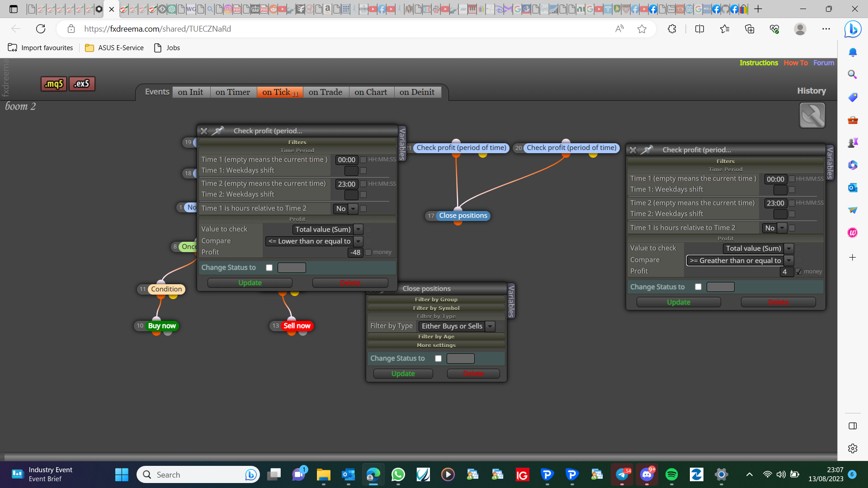
Task: Refresh the browser page
Action: (x=41, y=29)
